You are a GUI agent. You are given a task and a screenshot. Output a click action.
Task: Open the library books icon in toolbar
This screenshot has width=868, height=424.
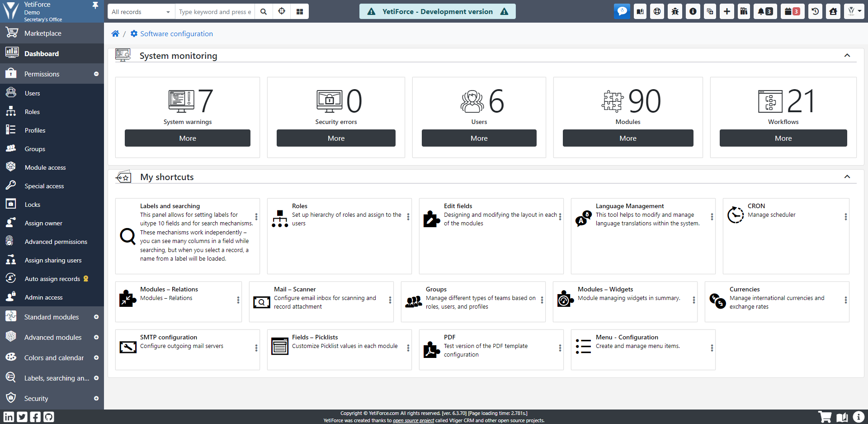click(x=744, y=11)
